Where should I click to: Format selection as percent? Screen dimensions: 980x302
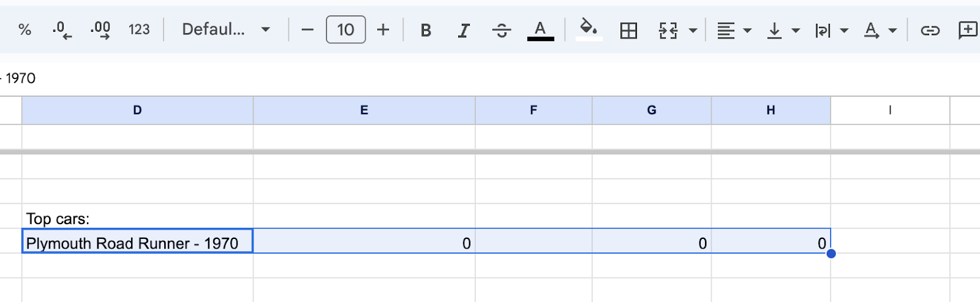pos(24,29)
